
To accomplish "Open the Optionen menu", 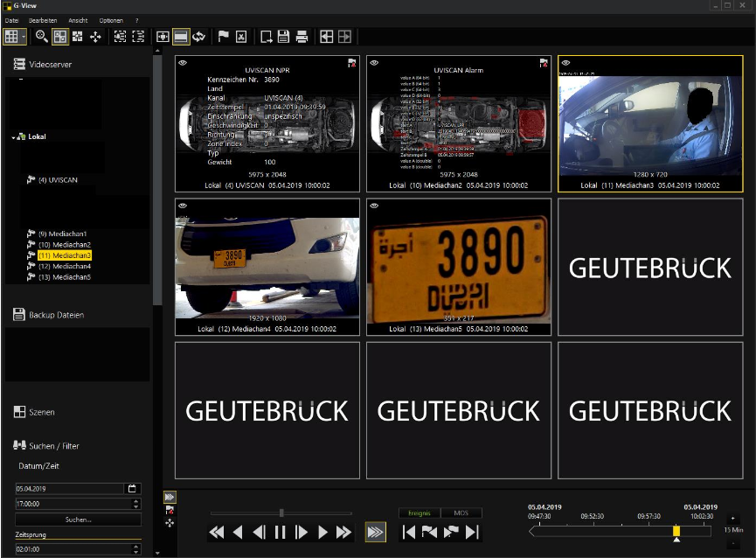I will (x=111, y=20).
